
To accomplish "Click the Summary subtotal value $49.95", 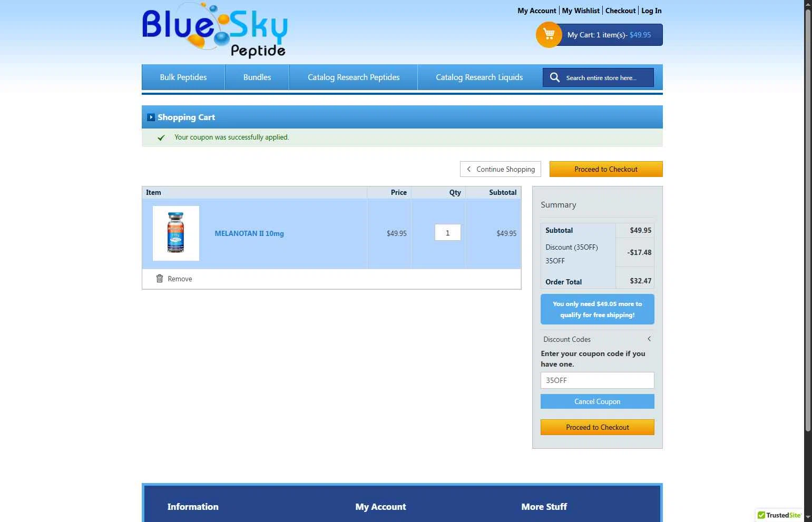I will [641, 230].
